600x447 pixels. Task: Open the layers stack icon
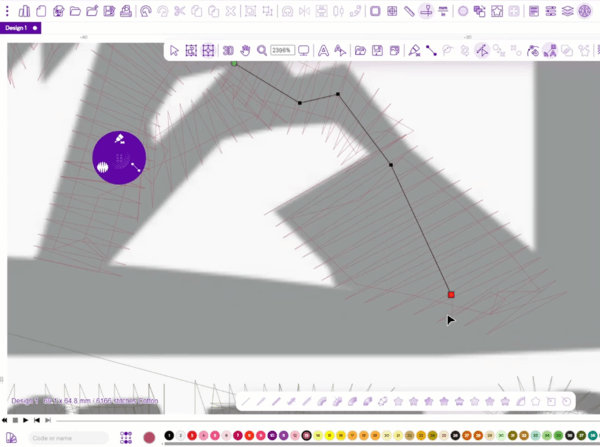tap(568, 11)
